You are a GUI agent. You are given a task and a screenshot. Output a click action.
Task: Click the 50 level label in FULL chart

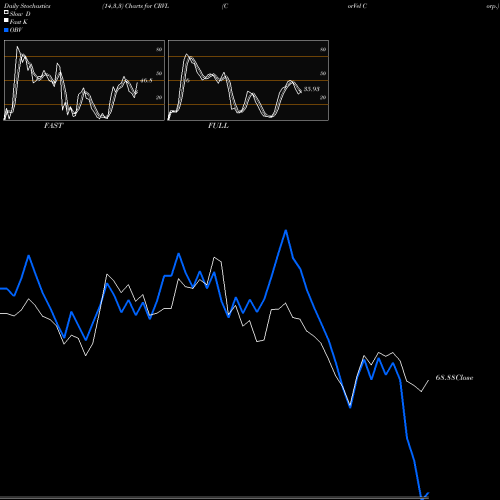pos(323,73)
